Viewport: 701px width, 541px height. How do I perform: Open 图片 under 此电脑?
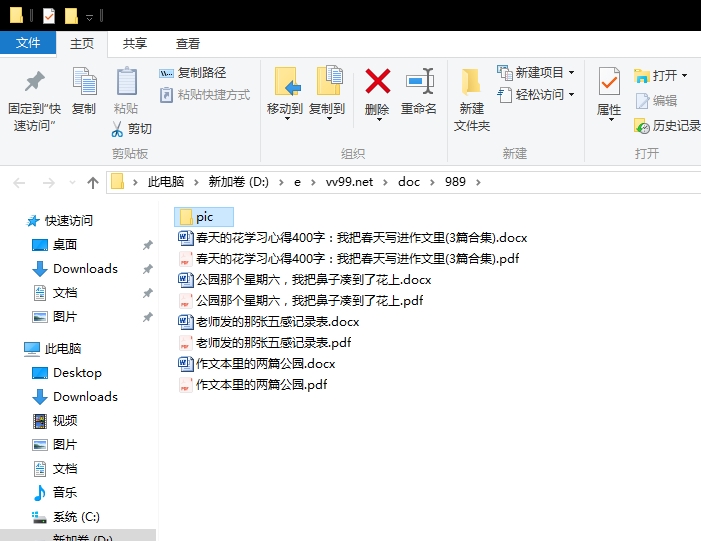pos(55,444)
